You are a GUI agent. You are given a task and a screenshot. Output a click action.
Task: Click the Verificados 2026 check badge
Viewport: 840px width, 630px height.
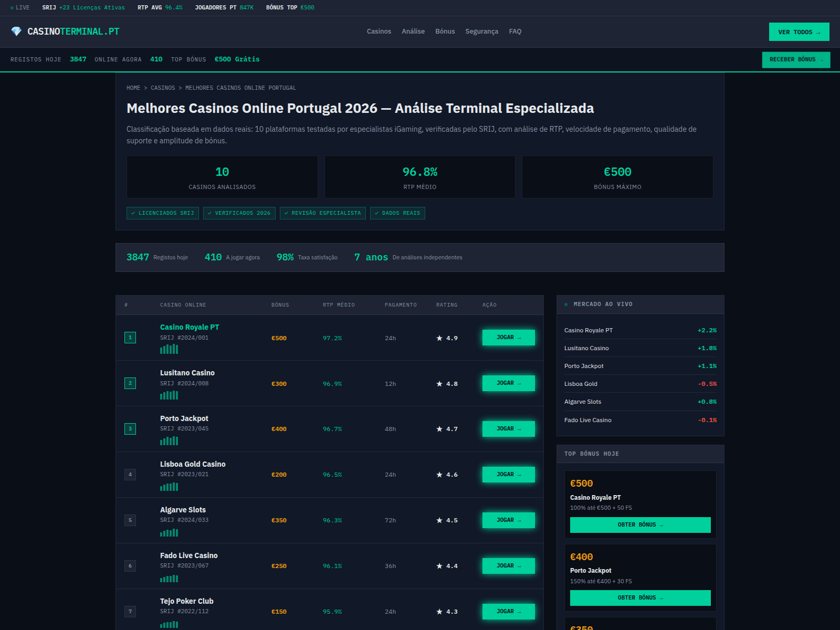point(239,213)
